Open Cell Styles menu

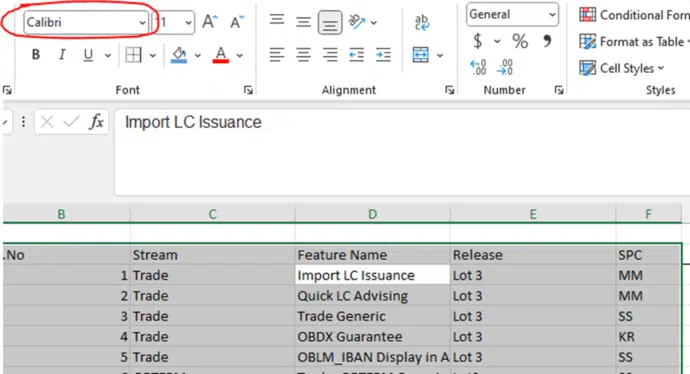(622, 68)
